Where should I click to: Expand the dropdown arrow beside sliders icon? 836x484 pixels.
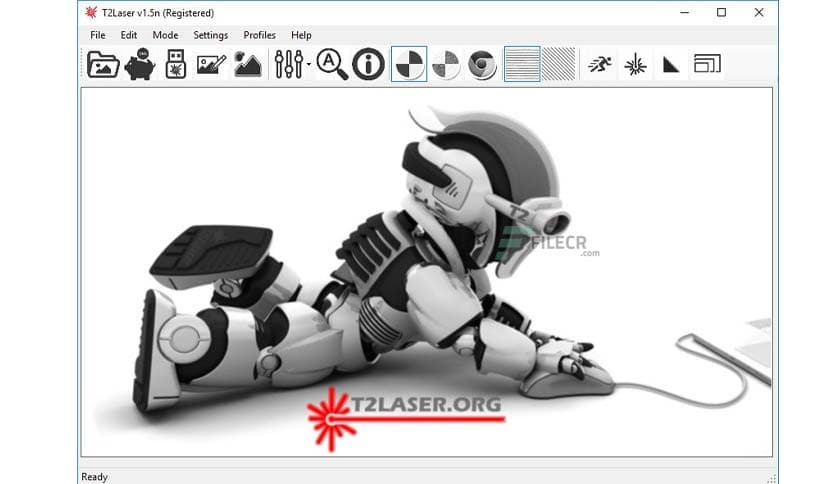(x=309, y=64)
